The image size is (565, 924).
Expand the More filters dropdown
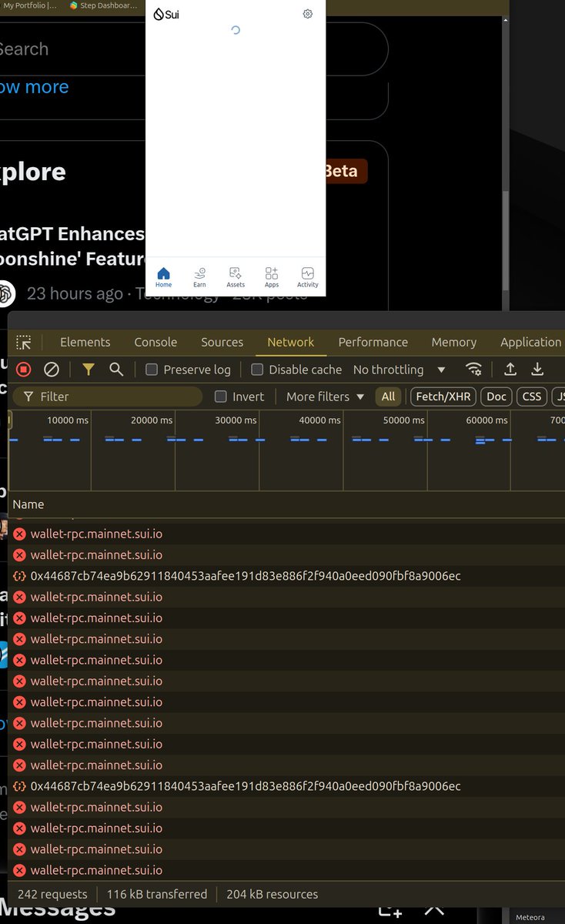coord(325,397)
